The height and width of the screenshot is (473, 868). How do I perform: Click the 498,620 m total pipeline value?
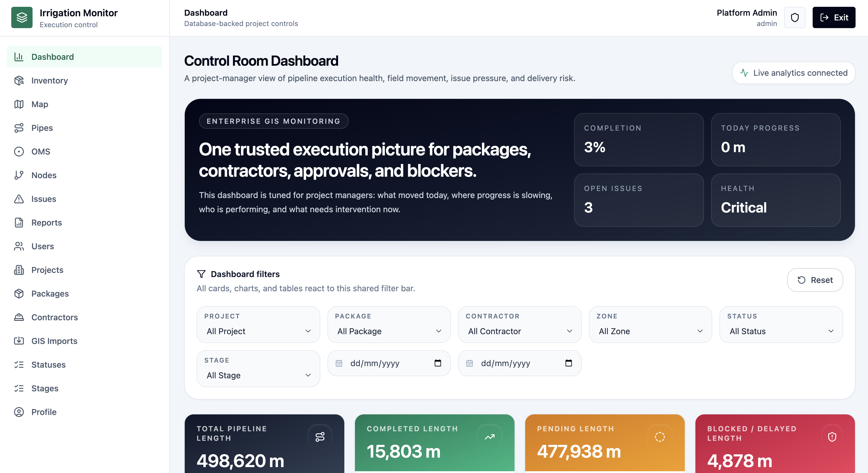click(x=240, y=461)
